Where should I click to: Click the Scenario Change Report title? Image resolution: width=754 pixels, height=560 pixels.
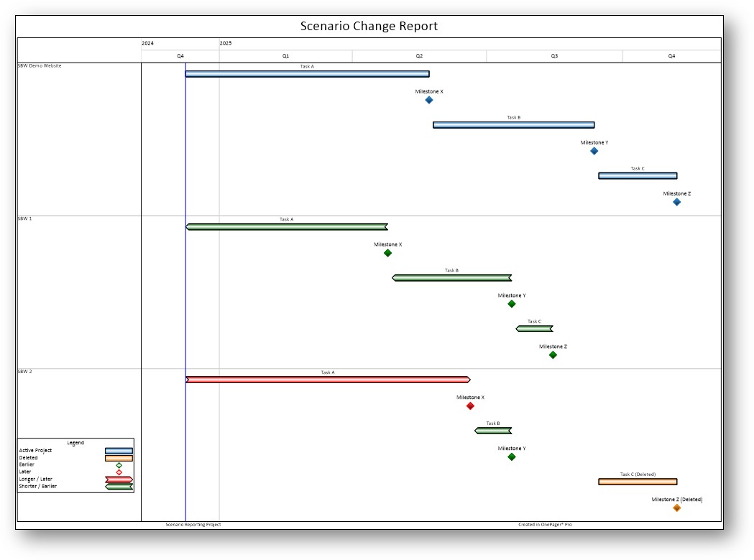coord(369,26)
